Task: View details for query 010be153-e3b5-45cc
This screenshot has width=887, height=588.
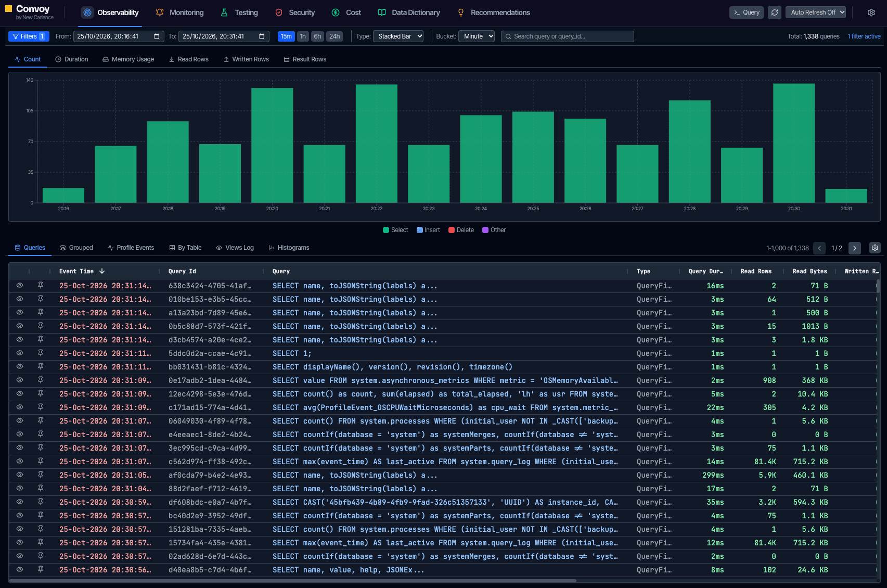Action: click(20, 299)
